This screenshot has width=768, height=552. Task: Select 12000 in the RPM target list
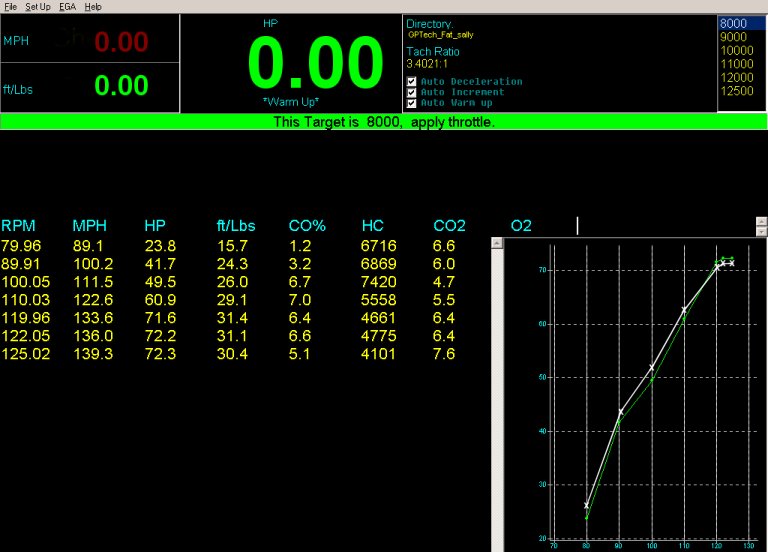(735, 77)
